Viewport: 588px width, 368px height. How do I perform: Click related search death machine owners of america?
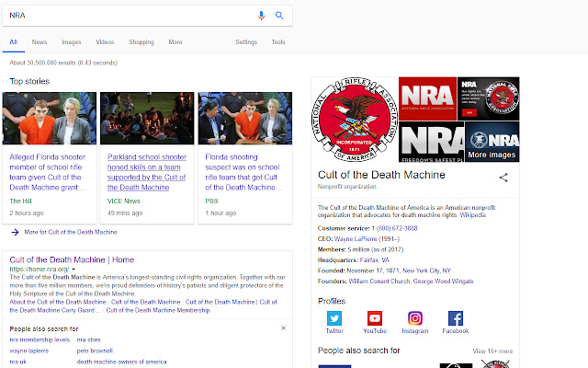121,362
